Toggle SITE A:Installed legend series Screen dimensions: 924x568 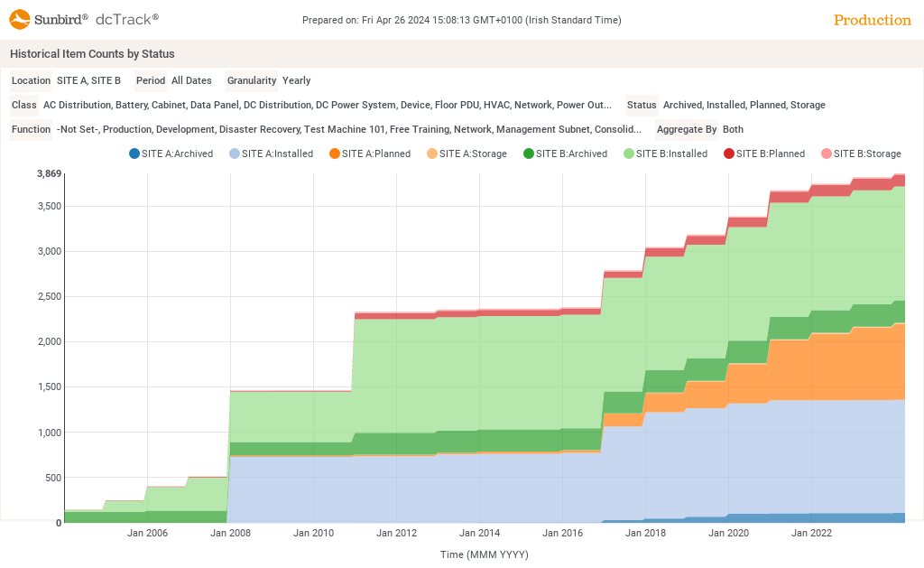pyautogui.click(x=271, y=154)
